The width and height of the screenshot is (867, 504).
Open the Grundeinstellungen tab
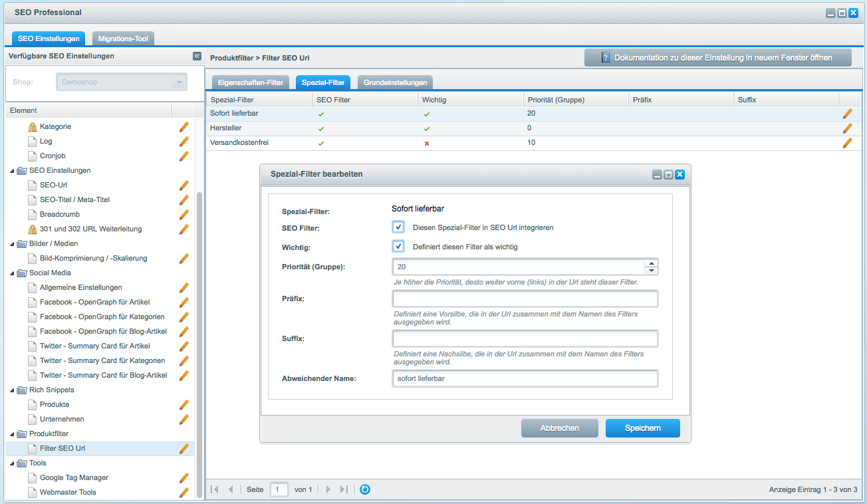click(x=396, y=82)
